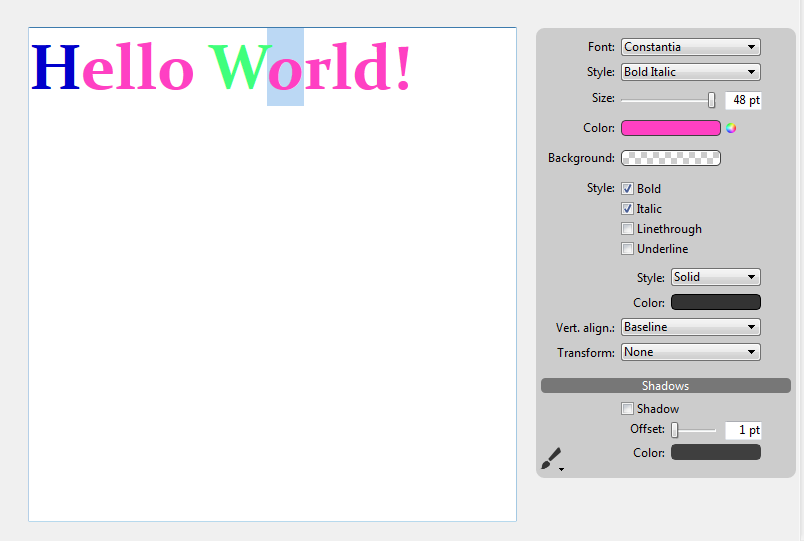This screenshot has height=541, width=804.
Task: Click the shadow Color swatch
Action: click(x=715, y=453)
